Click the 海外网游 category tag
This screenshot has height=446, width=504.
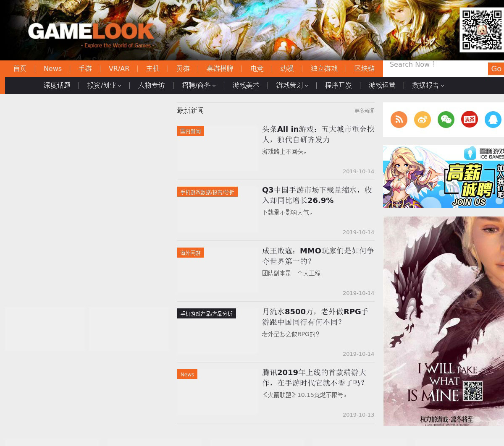tap(191, 253)
